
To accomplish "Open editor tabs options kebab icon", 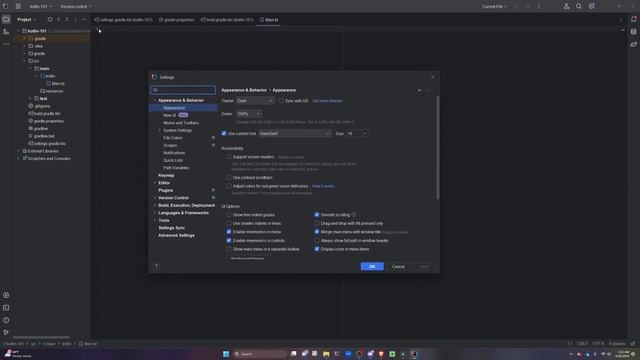I will pos(621,20).
